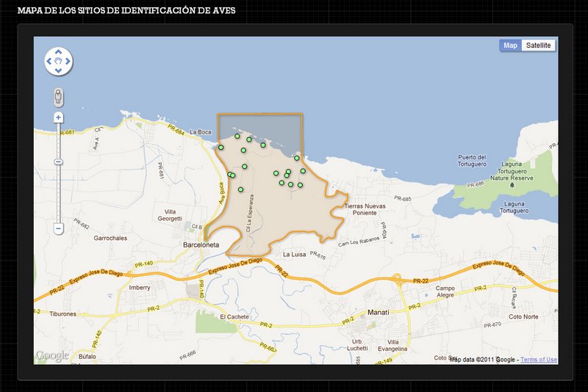Viewport: 588px width, 392px height.
Task: Select the easternmost green bird site marker
Action: [x=303, y=171]
